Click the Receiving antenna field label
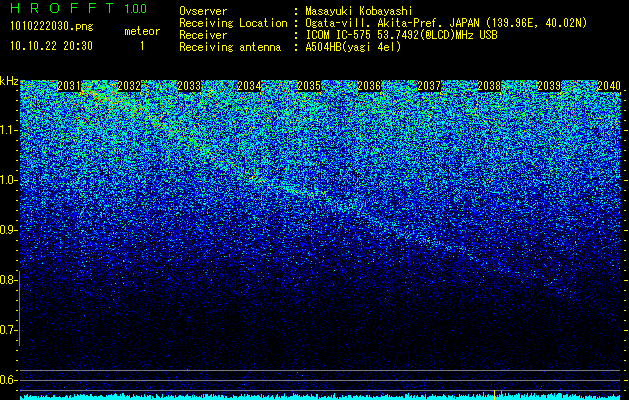 click(x=230, y=47)
